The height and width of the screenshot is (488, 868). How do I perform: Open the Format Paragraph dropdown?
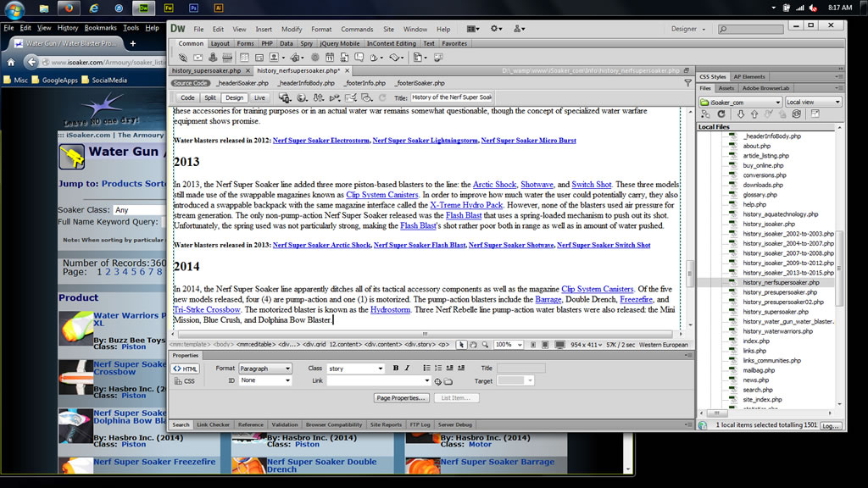pyautogui.click(x=265, y=369)
